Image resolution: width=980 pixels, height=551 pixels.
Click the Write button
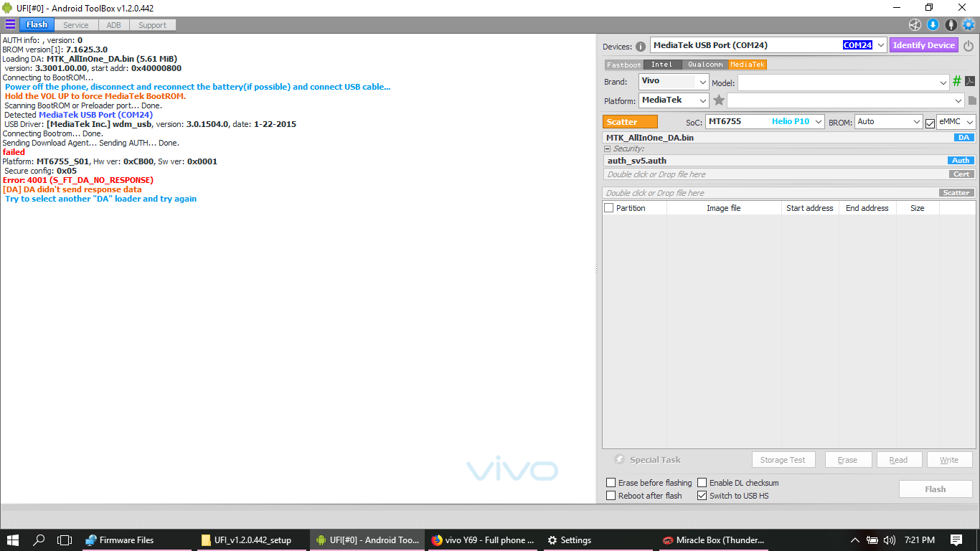[949, 460]
